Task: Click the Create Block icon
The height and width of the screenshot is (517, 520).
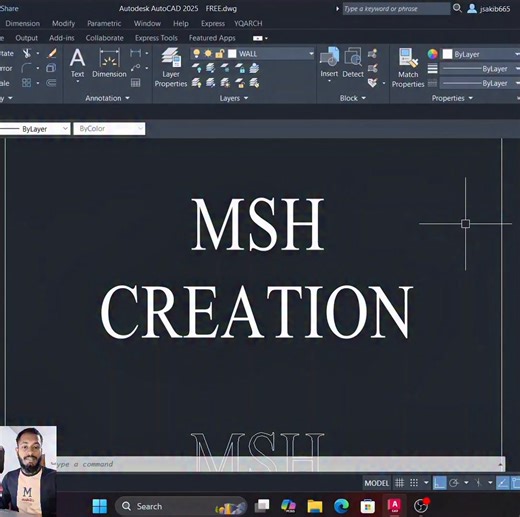Action: coord(372,53)
